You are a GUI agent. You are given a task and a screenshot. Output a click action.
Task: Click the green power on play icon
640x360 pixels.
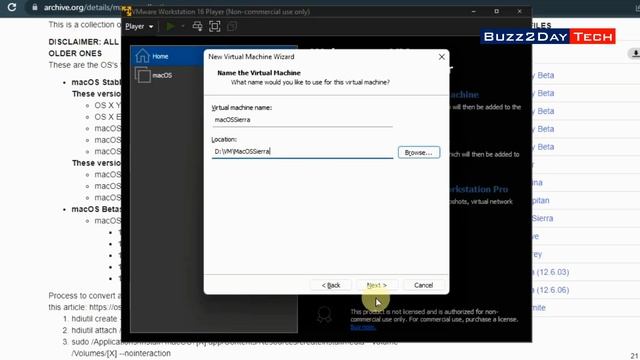click(x=171, y=27)
